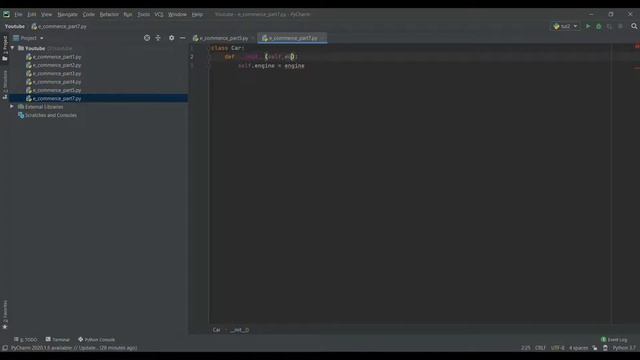Click the 4 spaces indent indicator
640x360 pixels.
[x=578, y=348]
